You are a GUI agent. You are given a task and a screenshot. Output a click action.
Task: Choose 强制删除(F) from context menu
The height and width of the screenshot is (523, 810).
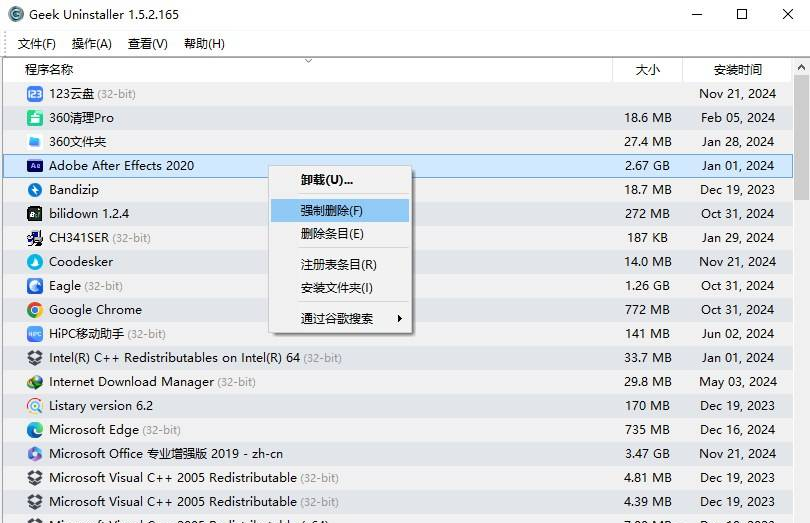(x=332, y=211)
